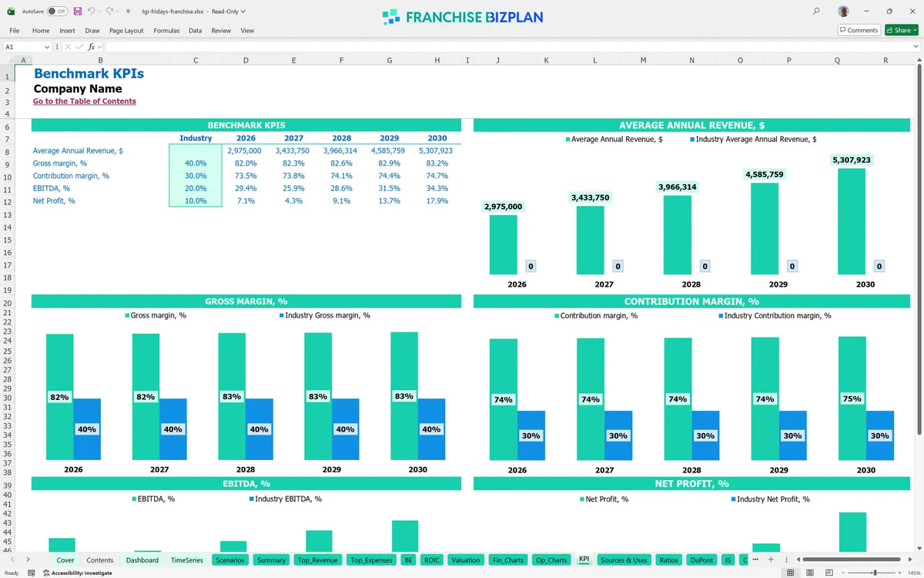Click the Undo arrow icon
Image resolution: width=924 pixels, height=578 pixels.
tap(91, 12)
